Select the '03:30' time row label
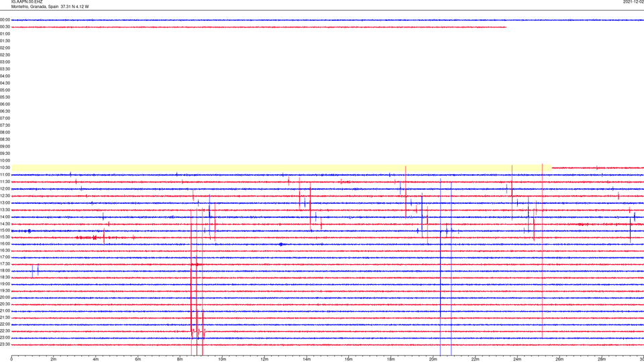The width and height of the screenshot is (644, 362). tap(5, 69)
